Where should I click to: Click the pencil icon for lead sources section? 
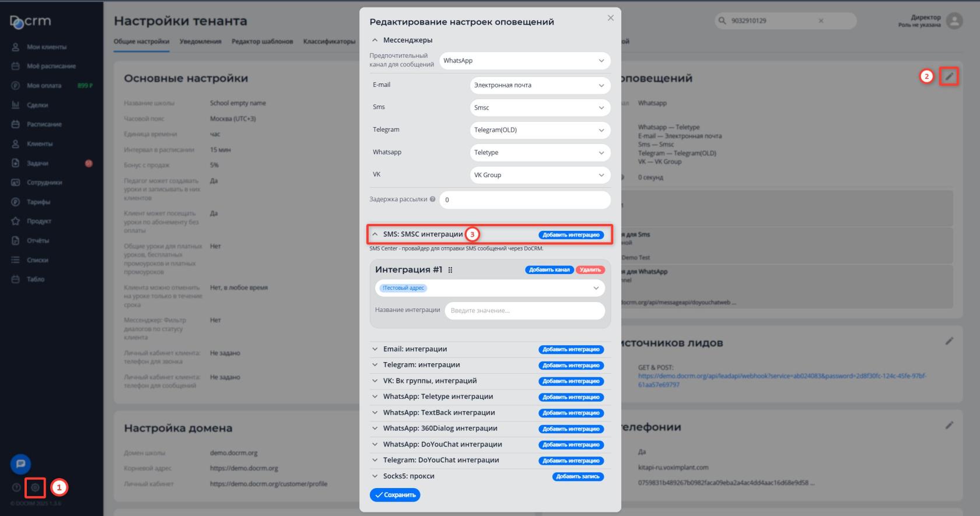coord(949,341)
